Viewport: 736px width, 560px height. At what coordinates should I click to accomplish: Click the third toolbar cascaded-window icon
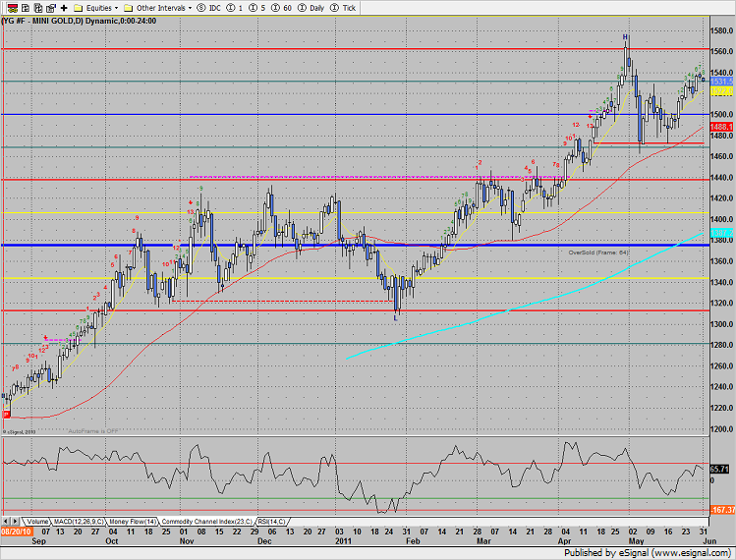pos(38,8)
